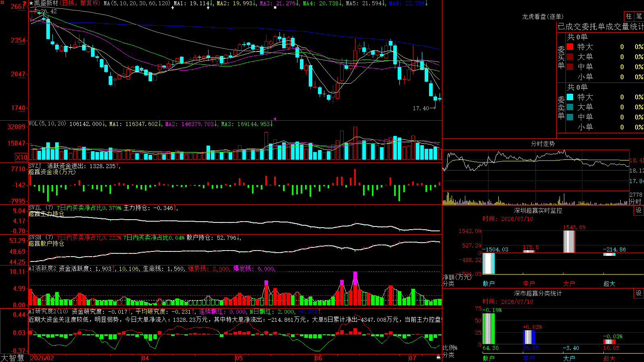The image size is (644, 362).
Task: Click the red question mark icon
Action: click(x=25, y=4)
